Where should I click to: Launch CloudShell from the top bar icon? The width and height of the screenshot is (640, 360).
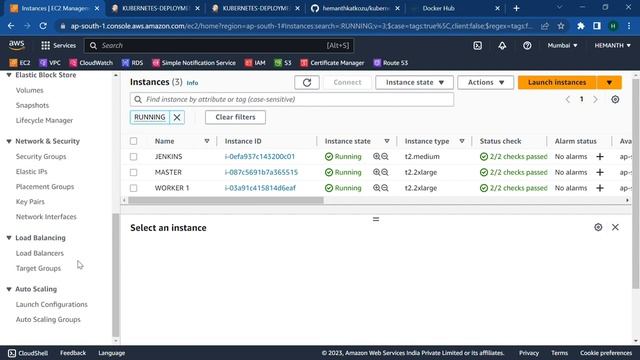478,46
